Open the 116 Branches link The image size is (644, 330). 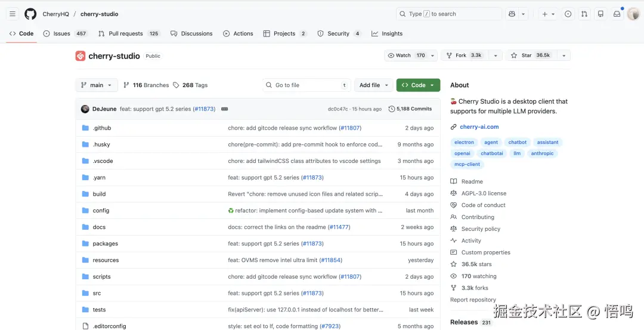tap(146, 85)
